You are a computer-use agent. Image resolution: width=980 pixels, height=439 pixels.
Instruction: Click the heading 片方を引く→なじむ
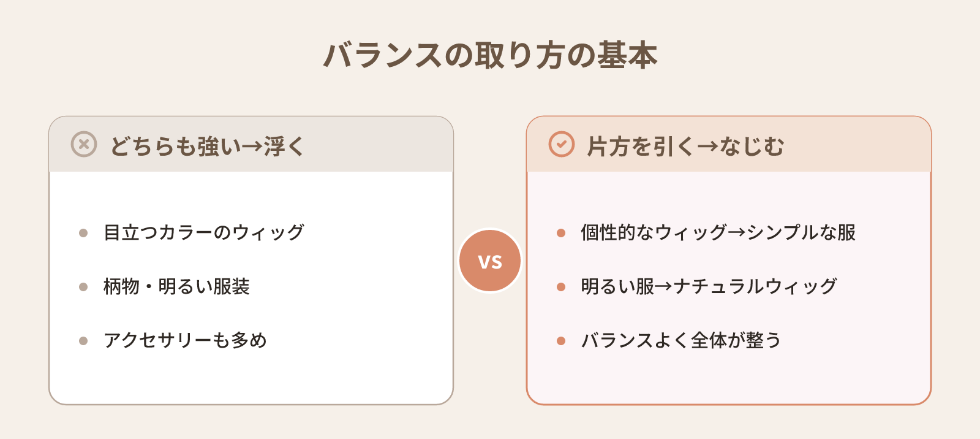pyautogui.click(x=685, y=146)
